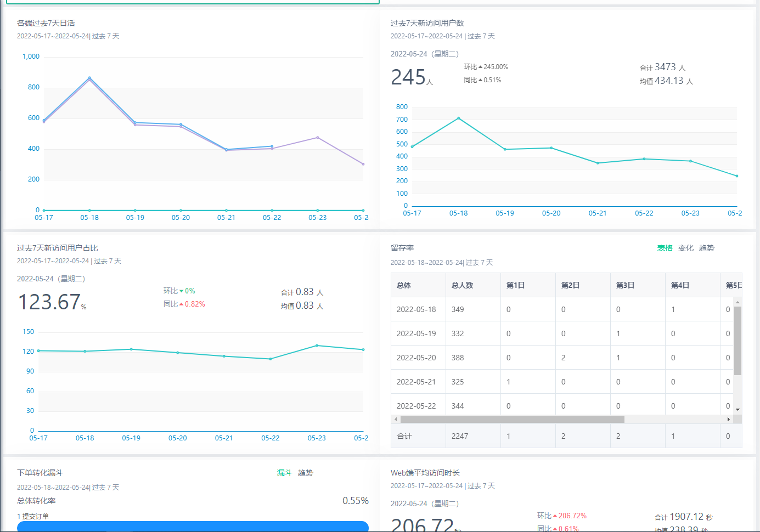Viewport: 760px width, 532px height.
Task: Click retention table scroll down arrow
Action: (738, 410)
